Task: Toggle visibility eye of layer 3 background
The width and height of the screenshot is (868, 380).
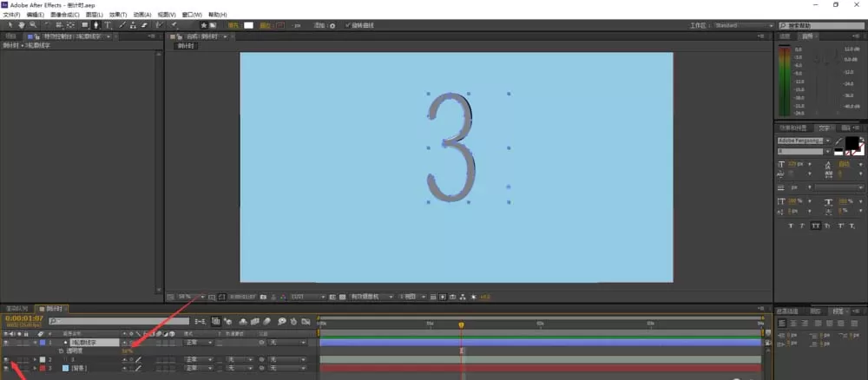Action: (x=6, y=368)
